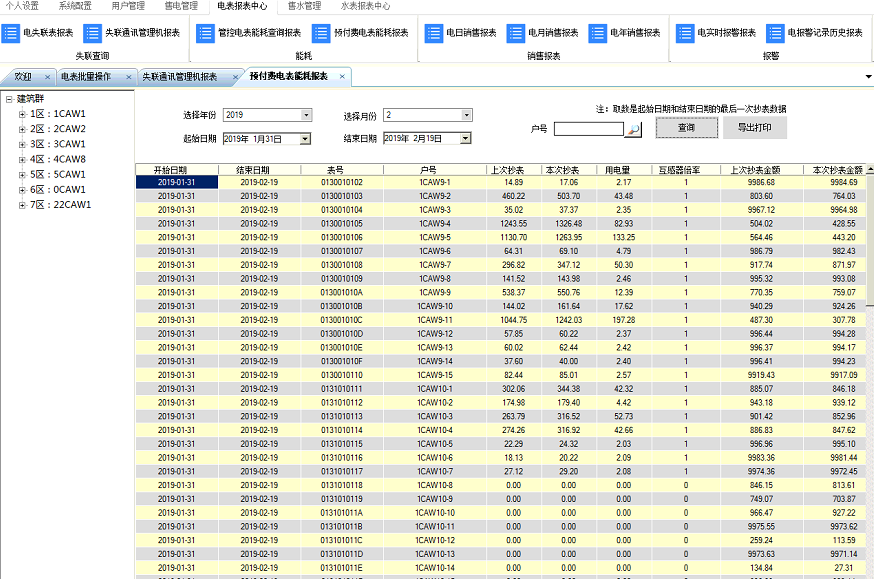Click the 导出打印 button

[755, 128]
